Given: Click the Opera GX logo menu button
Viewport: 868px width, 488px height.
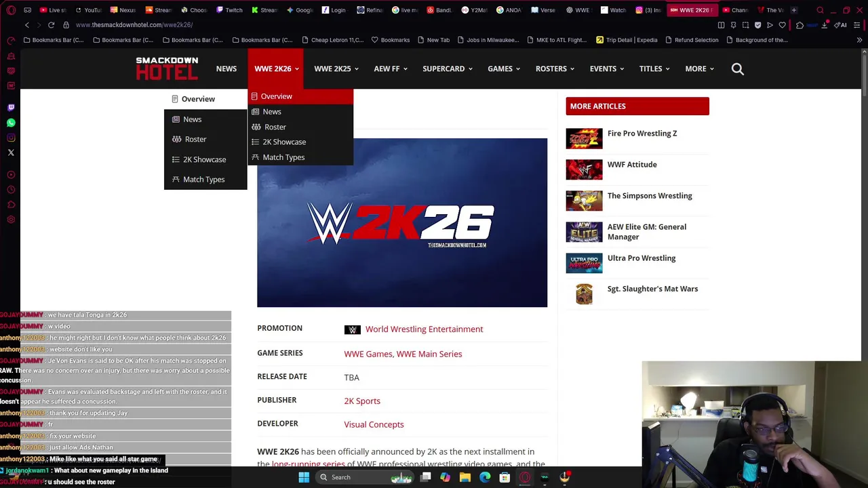Looking at the screenshot, I should tap(11, 10).
